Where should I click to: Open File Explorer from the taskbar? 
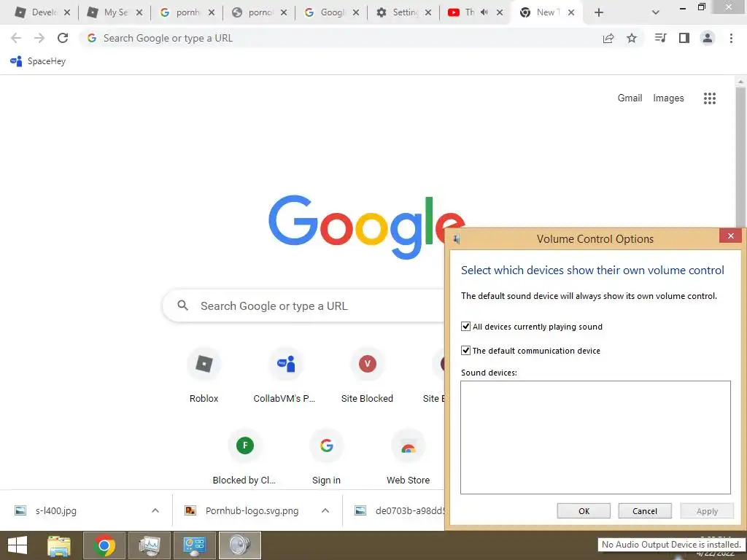pyautogui.click(x=59, y=545)
